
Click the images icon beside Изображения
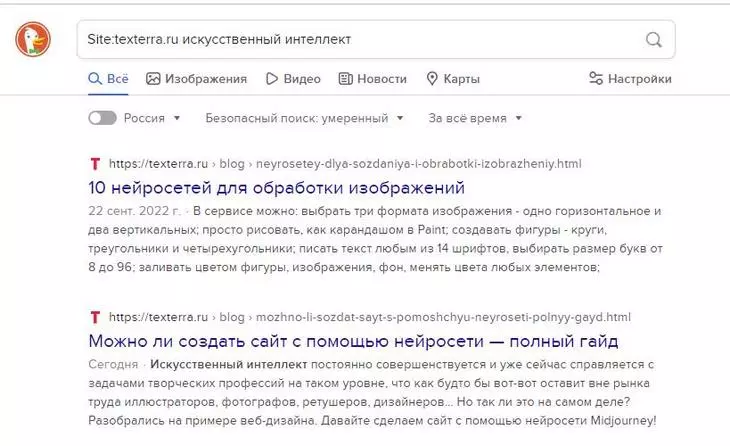click(153, 79)
